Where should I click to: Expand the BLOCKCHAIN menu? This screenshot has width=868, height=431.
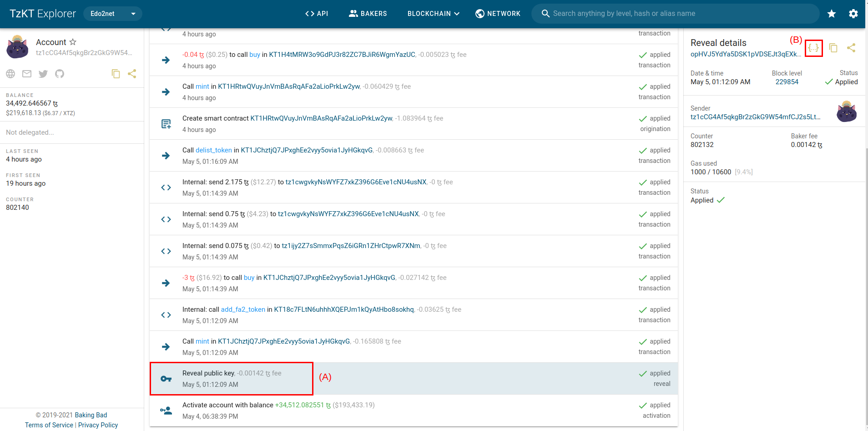pos(432,13)
